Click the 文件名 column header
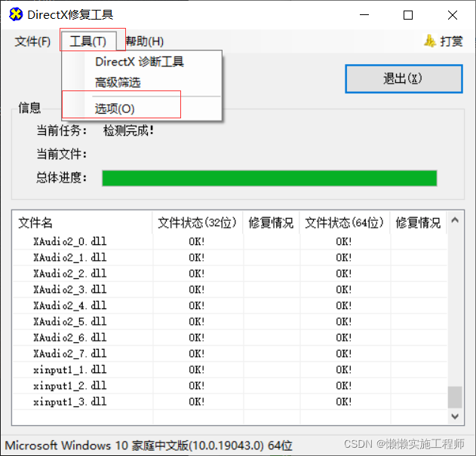This screenshot has width=476, height=456. pyautogui.click(x=82, y=222)
